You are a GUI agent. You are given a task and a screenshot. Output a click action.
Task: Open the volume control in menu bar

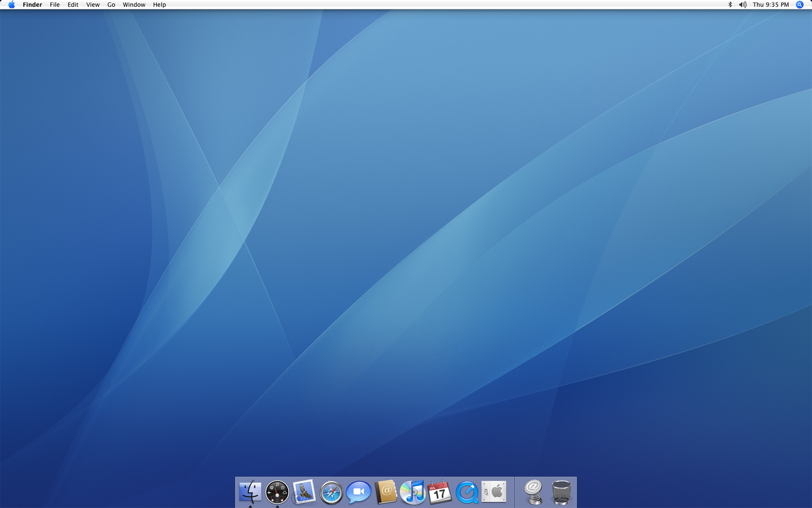[x=743, y=5]
